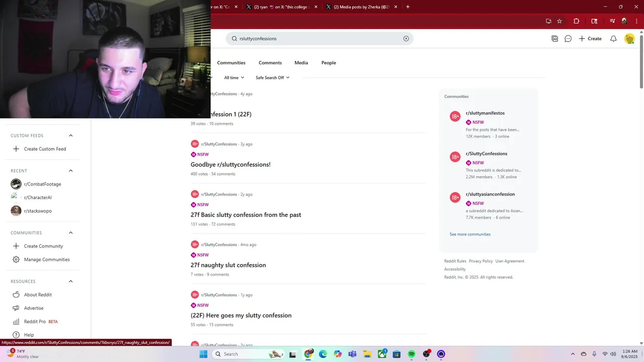This screenshot has width=644, height=362.
Task: Click Create Custom Feed
Action: point(40,149)
